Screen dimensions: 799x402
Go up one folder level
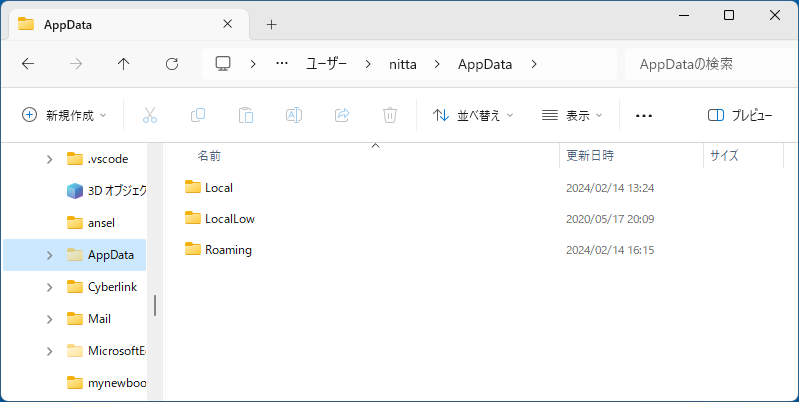(x=124, y=64)
